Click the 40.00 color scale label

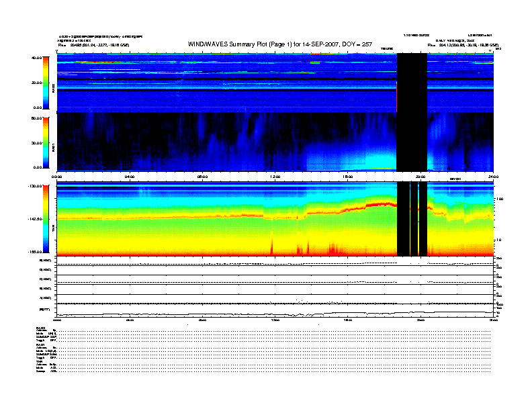point(36,58)
